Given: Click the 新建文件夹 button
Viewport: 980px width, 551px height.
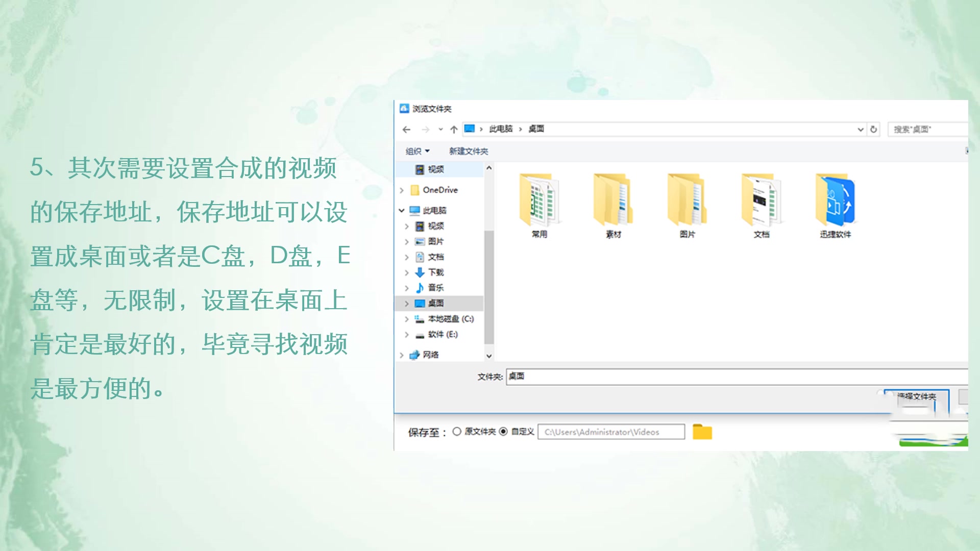Looking at the screenshot, I should click(x=468, y=151).
